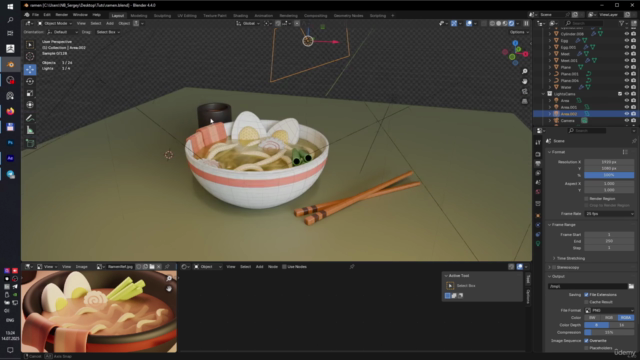Uncheck the Overwrite checkbox
This screenshot has height=360, width=640.
pyautogui.click(x=587, y=340)
